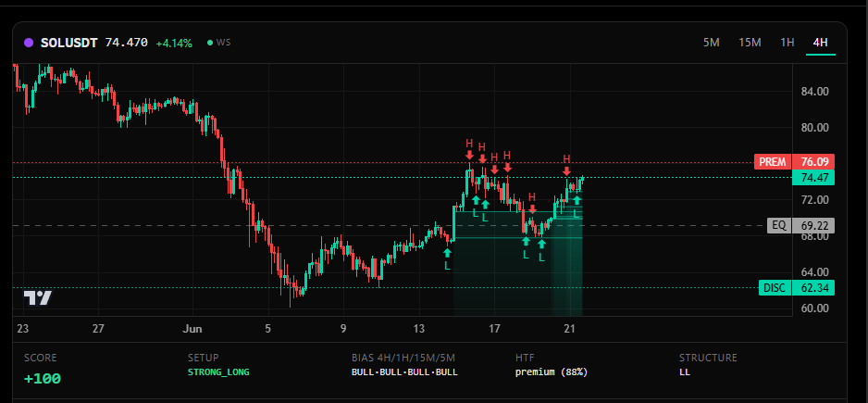Click the STRONG_LONG setup value

tap(218, 372)
